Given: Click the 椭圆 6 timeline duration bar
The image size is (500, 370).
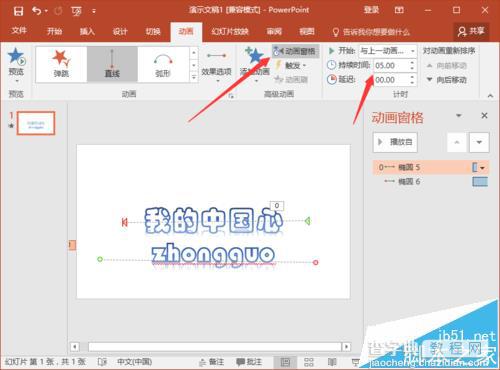Looking at the screenshot, I should (x=480, y=182).
